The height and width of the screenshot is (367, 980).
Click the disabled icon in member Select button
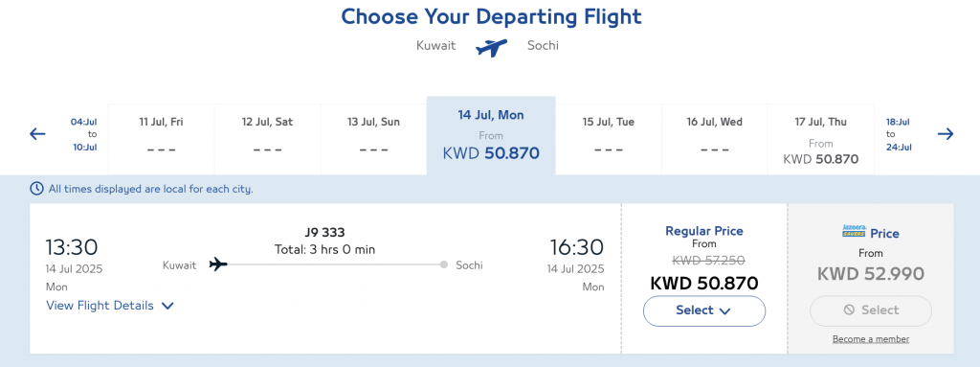[849, 310]
